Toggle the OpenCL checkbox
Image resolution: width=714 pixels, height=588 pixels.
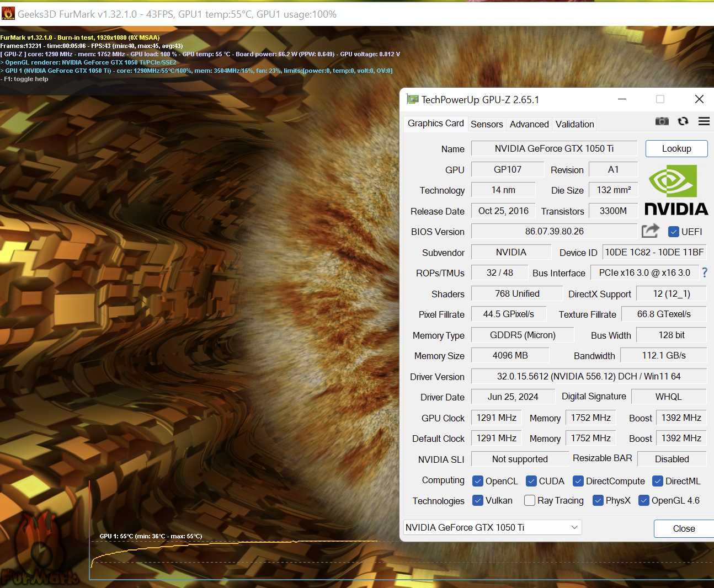[478, 481]
